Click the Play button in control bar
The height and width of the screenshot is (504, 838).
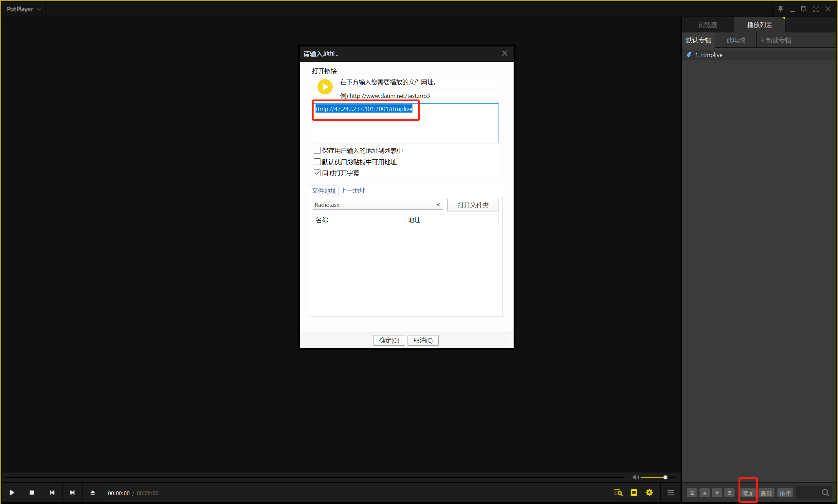[x=12, y=493]
